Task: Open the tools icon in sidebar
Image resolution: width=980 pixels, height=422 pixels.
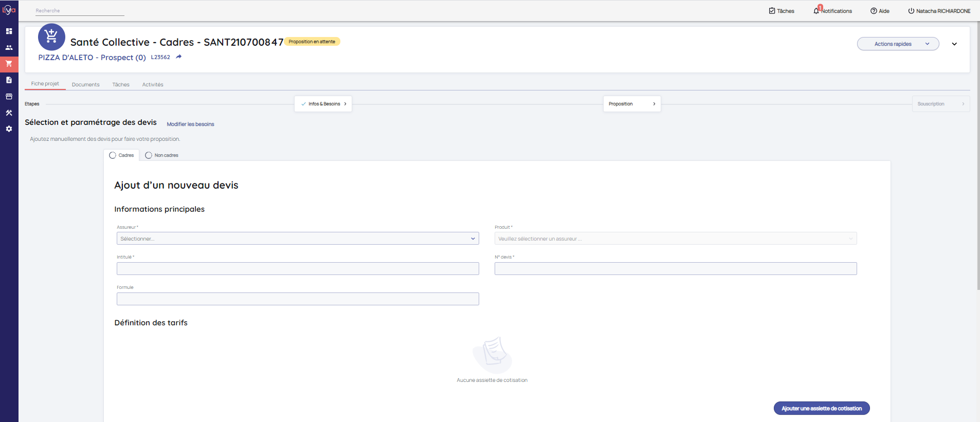Action: tap(9, 113)
